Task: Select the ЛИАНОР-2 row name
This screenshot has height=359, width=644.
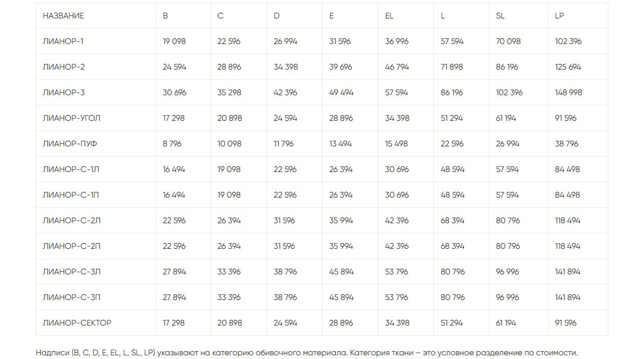Action: pos(64,67)
